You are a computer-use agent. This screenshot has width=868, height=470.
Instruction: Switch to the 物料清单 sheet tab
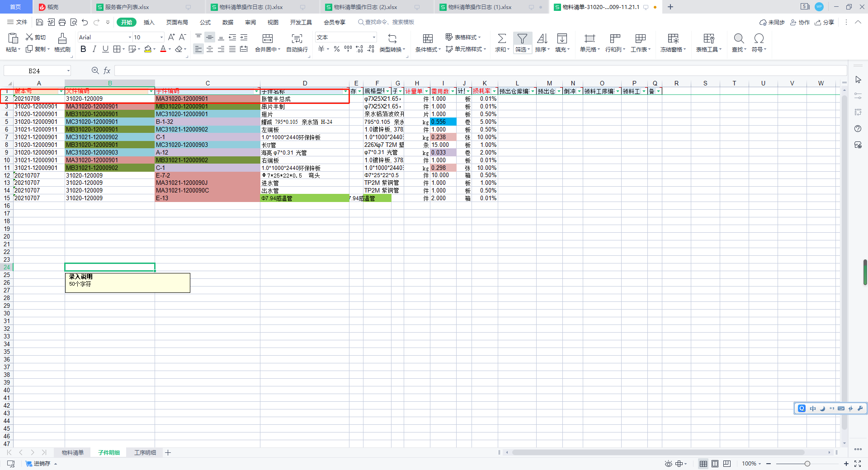[x=73, y=452]
